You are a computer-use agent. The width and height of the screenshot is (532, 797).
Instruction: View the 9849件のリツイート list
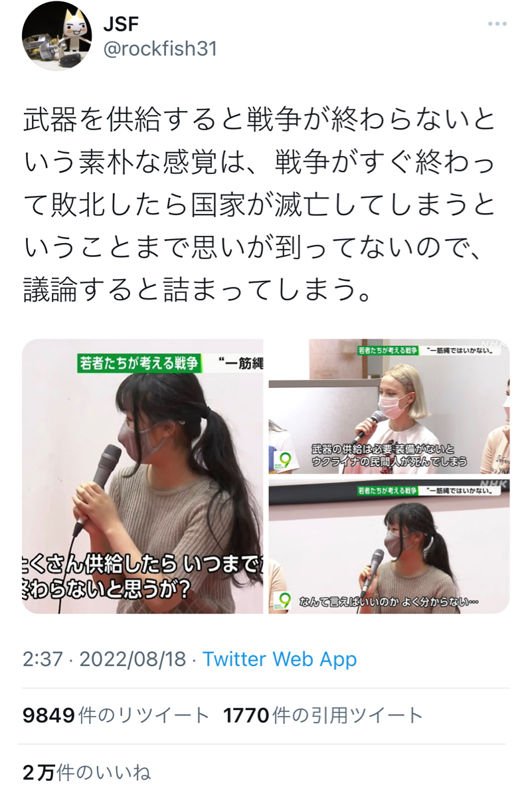point(116,715)
